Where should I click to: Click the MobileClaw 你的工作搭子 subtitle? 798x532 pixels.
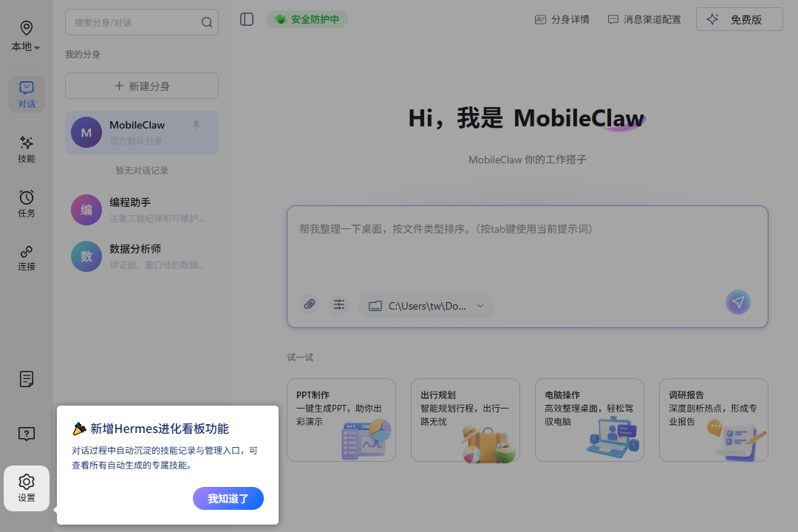point(528,160)
